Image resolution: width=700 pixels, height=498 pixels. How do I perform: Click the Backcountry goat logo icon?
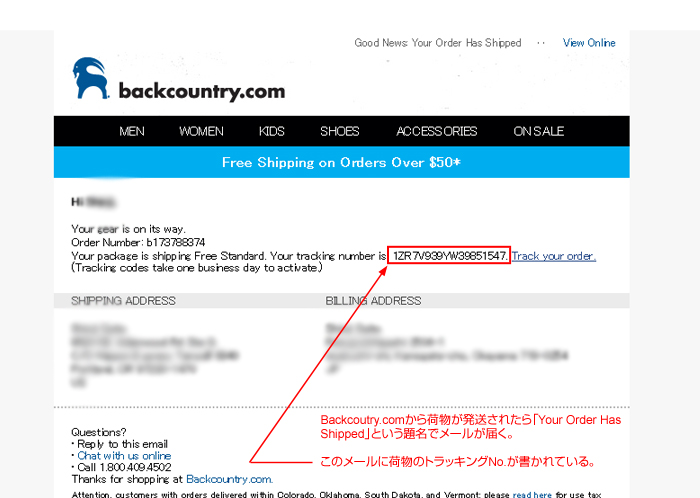[91, 78]
